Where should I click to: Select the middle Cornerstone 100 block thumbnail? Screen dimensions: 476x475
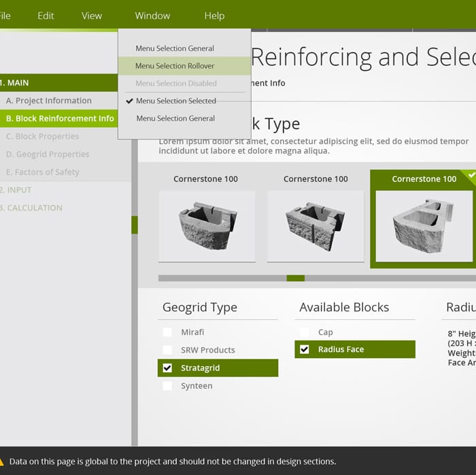click(316, 226)
